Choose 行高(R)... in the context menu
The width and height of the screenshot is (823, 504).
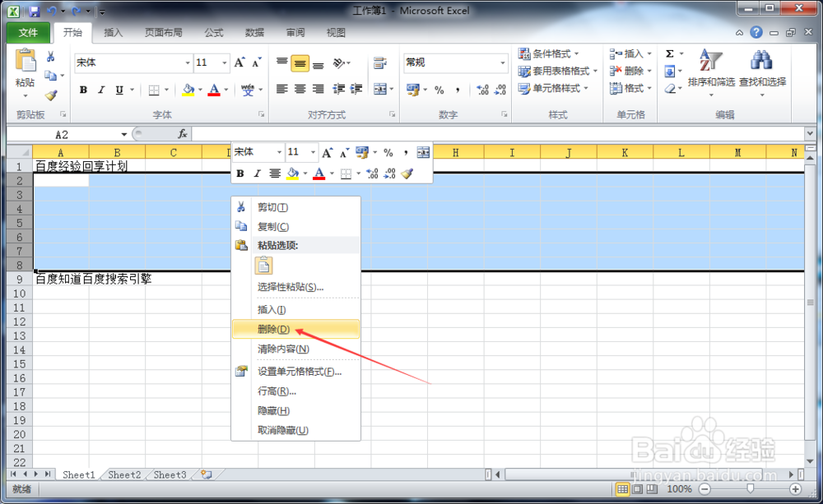tap(295, 391)
